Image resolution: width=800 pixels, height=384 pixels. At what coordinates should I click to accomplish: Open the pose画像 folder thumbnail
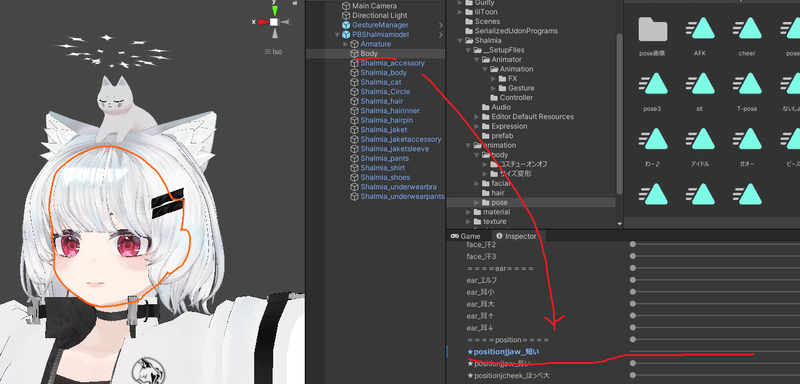[653, 30]
